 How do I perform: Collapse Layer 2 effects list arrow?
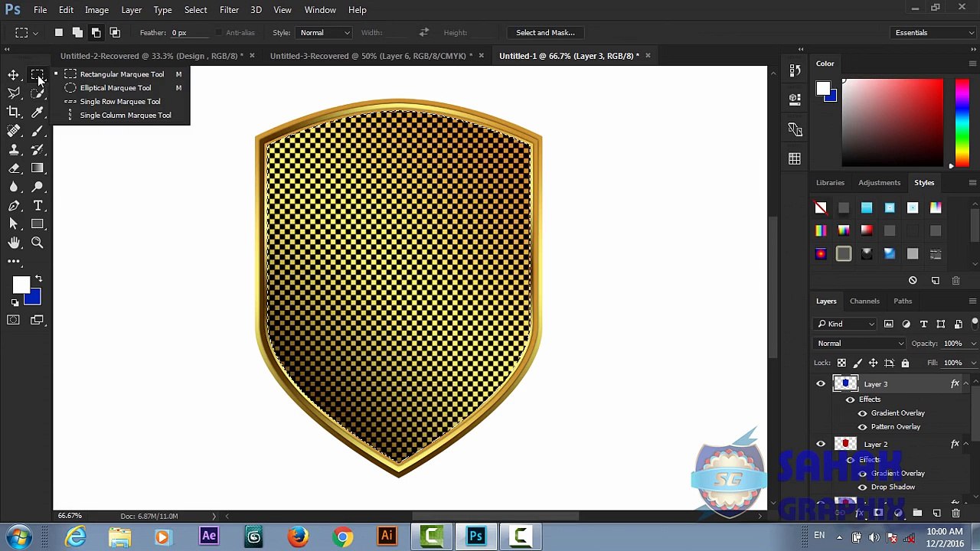click(966, 444)
